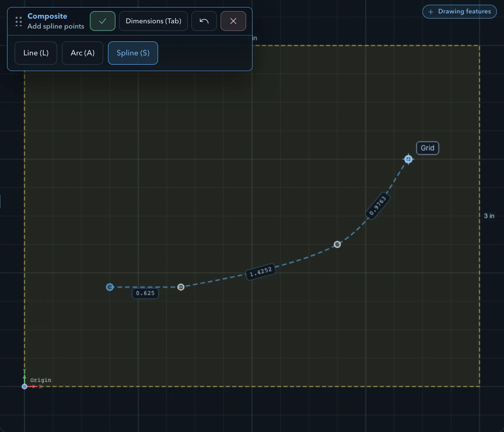
Task: Click spline point between 1.4252 and 0.9763 segments
Action: (x=337, y=244)
